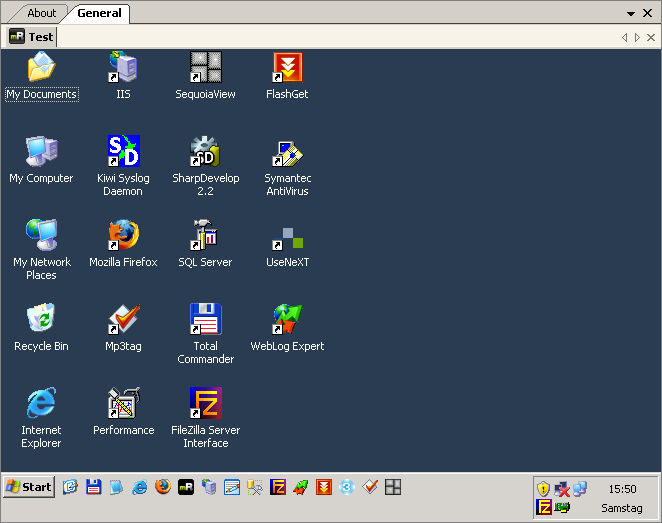Open the tab list dropdown arrow
This screenshot has height=523, width=662.
631,14
